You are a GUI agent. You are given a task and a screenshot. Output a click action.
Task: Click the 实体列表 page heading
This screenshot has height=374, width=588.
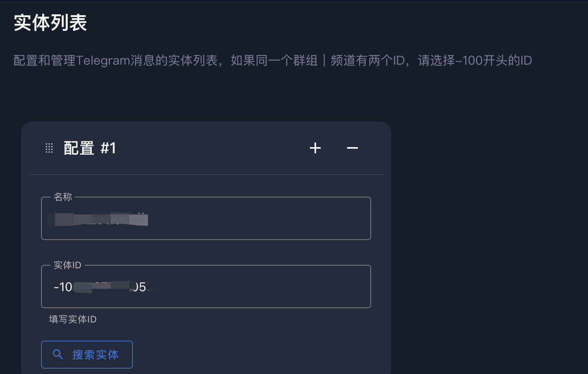[50, 23]
